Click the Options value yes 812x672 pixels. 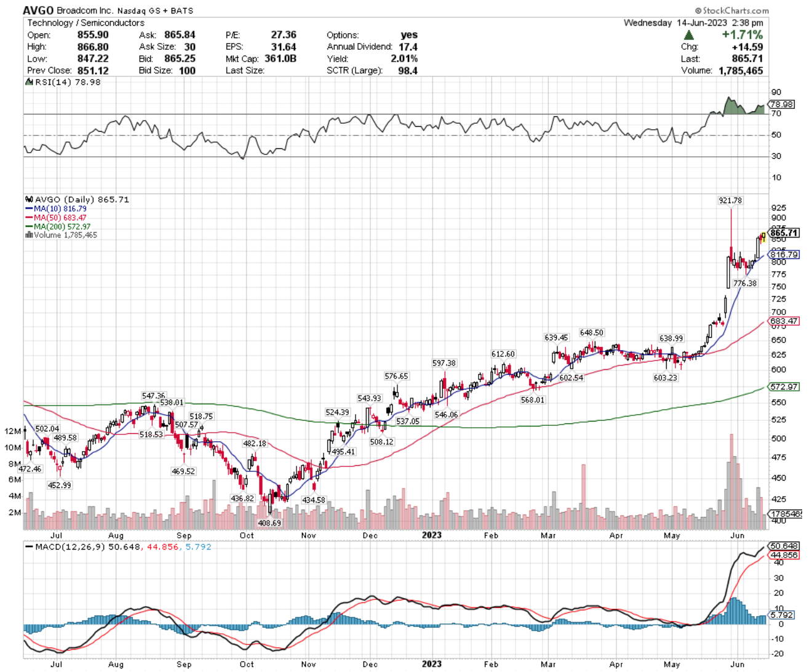coord(408,35)
